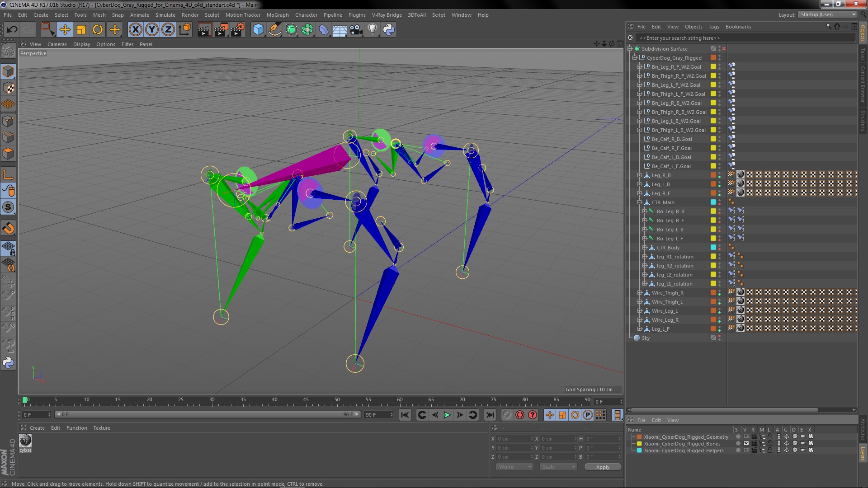Image resolution: width=868 pixels, height=488 pixels.
Task: Collapse the Subdivision Surface tree node
Action: pos(630,49)
